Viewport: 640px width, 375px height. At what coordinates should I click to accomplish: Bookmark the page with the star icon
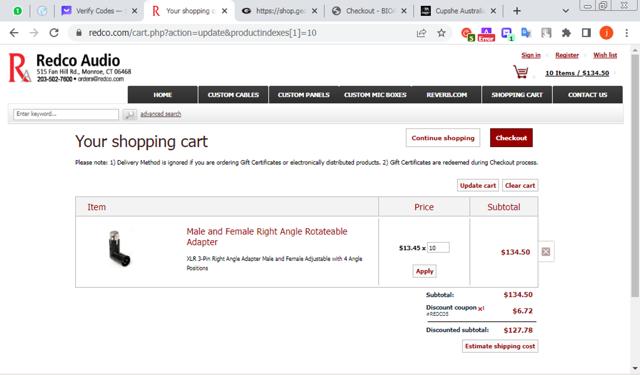(441, 33)
